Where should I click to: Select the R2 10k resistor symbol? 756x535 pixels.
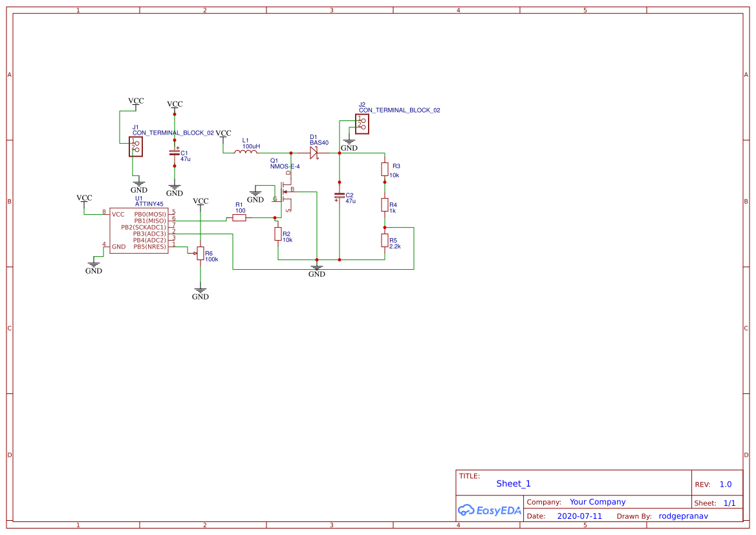(278, 234)
